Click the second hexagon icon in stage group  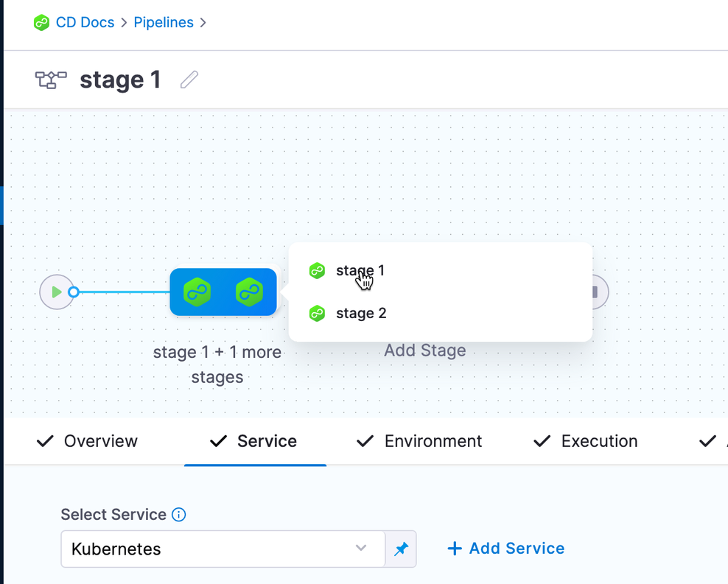pyautogui.click(x=250, y=292)
